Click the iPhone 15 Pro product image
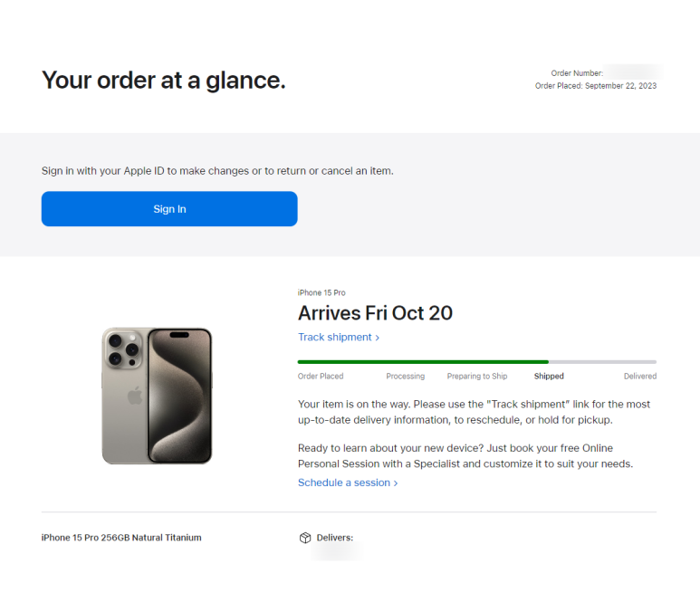The width and height of the screenshot is (700, 611). pyautogui.click(x=157, y=396)
